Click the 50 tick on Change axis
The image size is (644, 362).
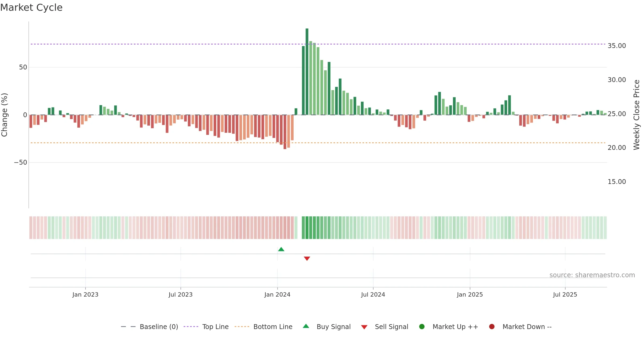tap(23, 67)
